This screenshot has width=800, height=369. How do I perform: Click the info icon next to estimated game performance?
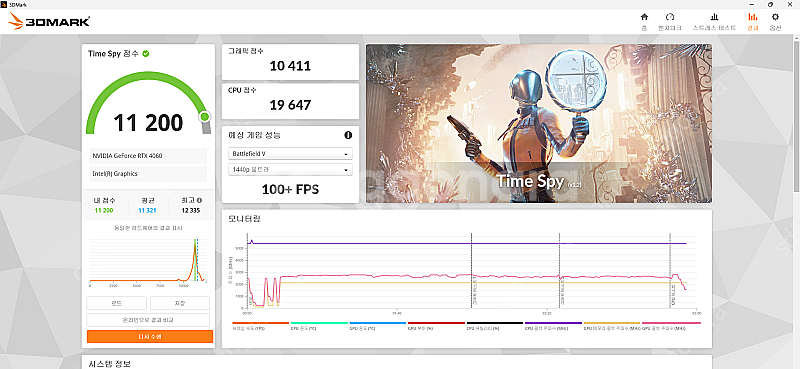(x=348, y=135)
